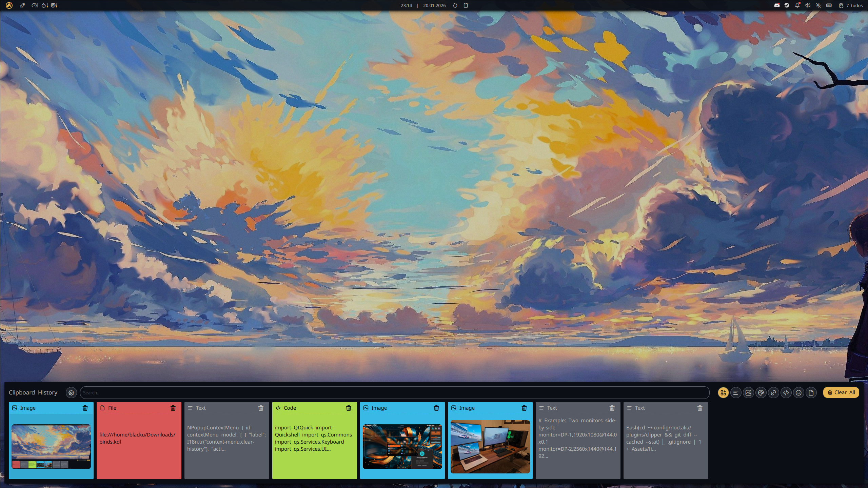Delete the green Code entry
Image resolution: width=868 pixels, height=488 pixels.
coord(349,408)
